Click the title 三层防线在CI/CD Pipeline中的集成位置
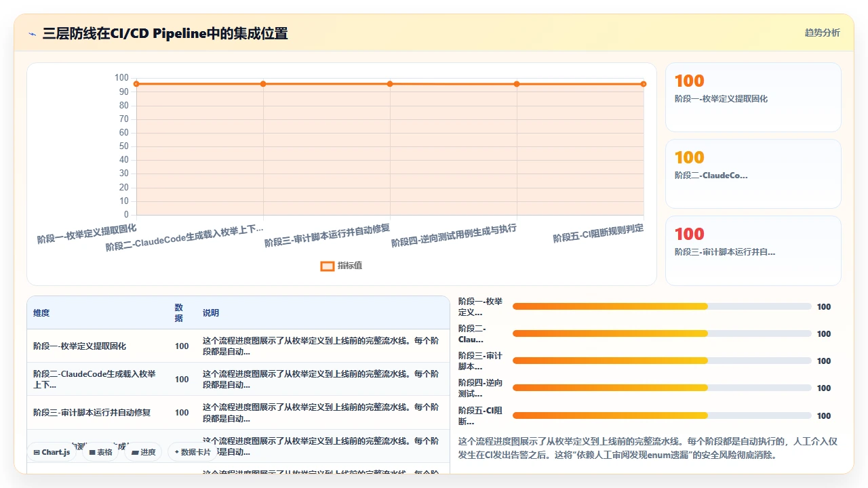This screenshot has width=868, height=488. [165, 33]
